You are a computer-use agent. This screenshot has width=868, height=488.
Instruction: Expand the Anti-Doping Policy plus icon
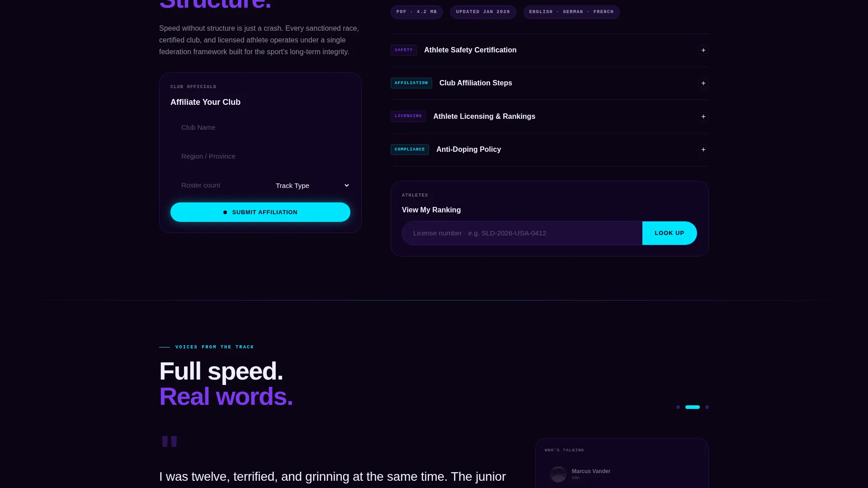(703, 150)
